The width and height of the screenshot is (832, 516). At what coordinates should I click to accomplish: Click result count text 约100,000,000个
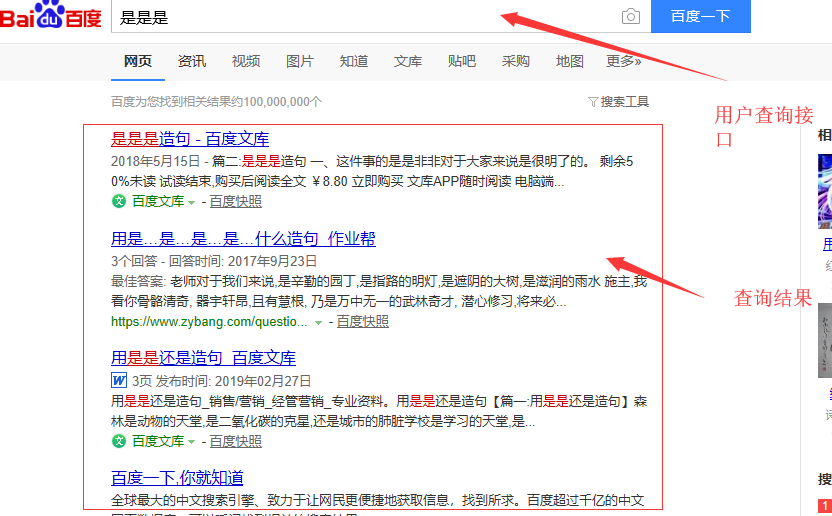point(276,101)
